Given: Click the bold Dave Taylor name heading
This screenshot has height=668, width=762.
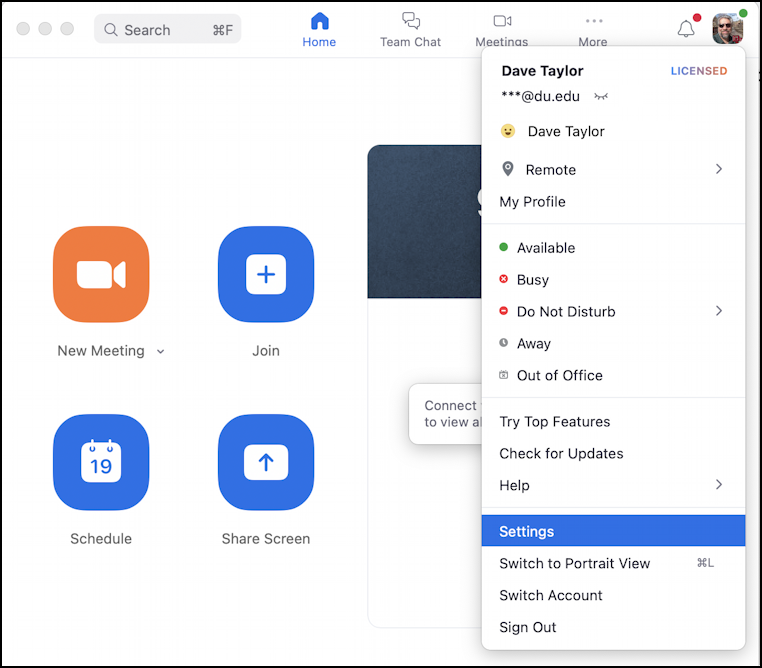Looking at the screenshot, I should click(542, 71).
